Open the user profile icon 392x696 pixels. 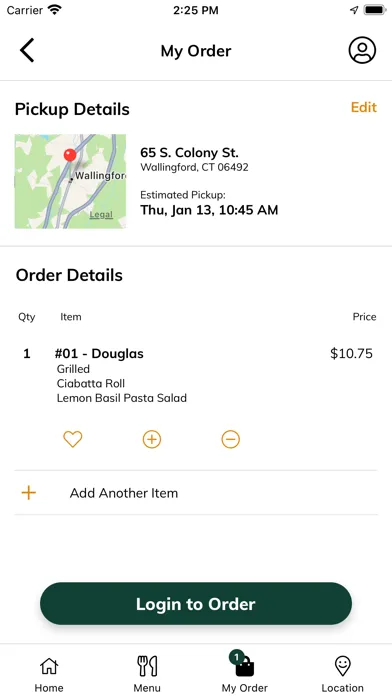point(362,50)
